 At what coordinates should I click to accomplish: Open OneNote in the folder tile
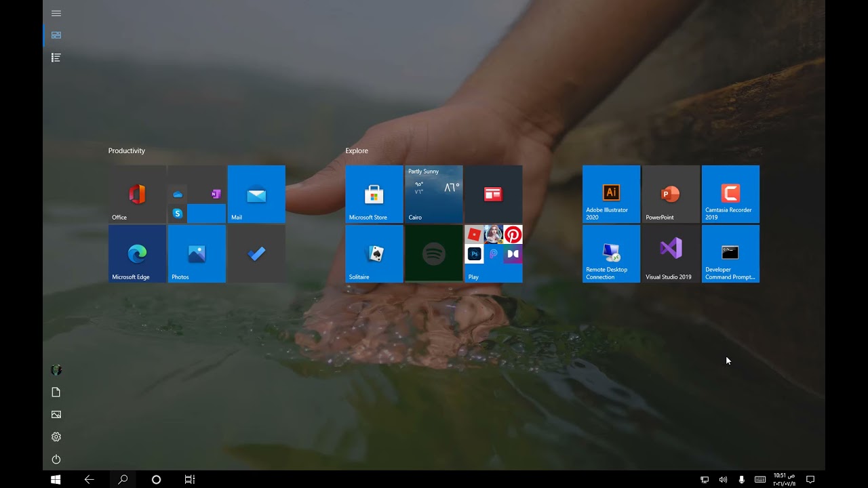(x=216, y=195)
